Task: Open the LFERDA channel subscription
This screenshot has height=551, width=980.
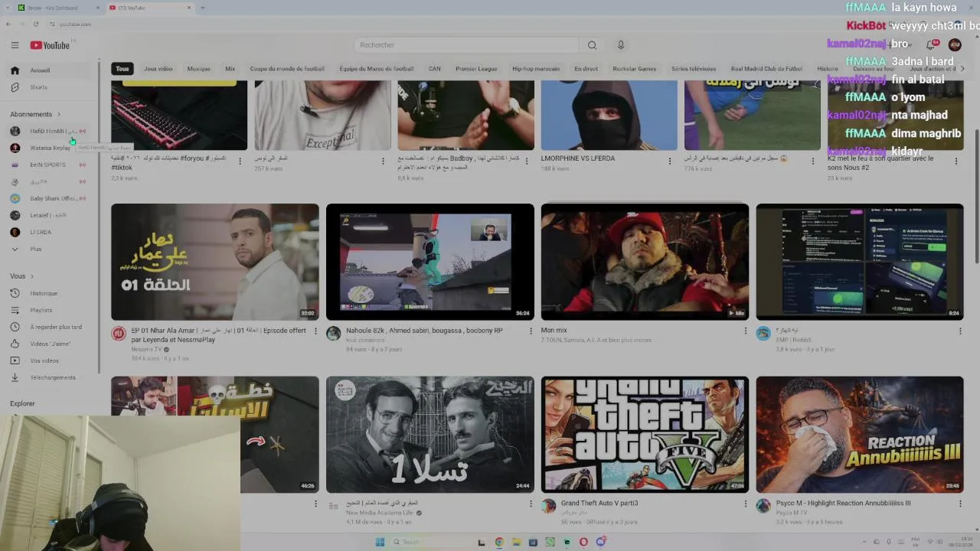Action: click(51, 232)
